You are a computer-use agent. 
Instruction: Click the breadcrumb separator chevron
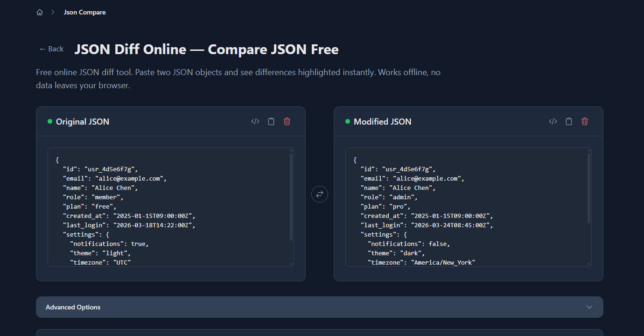(x=52, y=12)
